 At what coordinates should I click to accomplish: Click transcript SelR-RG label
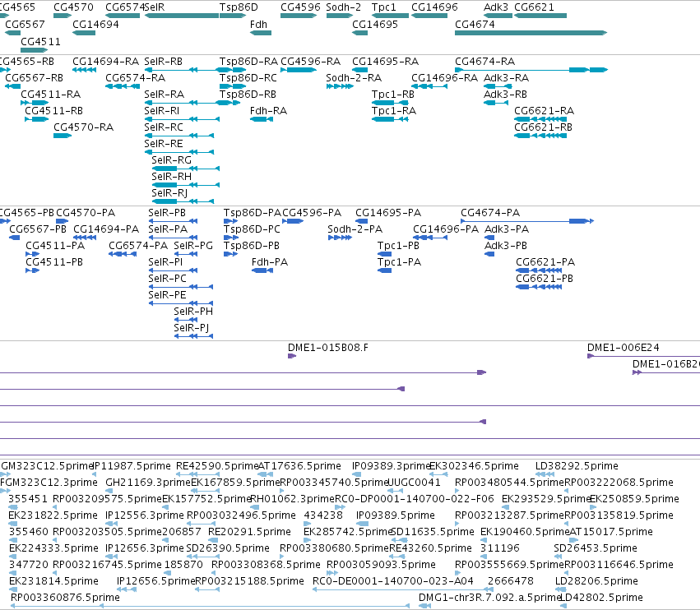coord(171,160)
